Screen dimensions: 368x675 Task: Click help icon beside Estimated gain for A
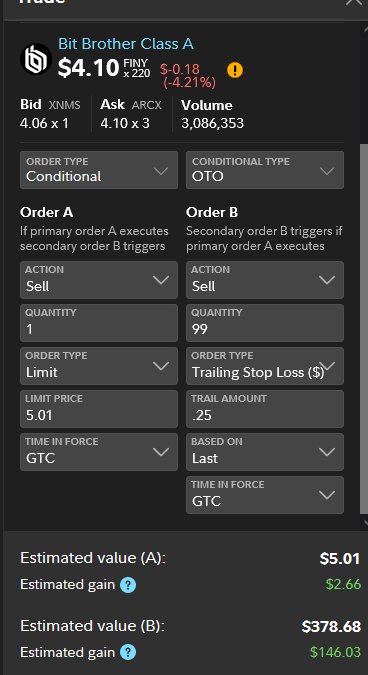(128, 585)
